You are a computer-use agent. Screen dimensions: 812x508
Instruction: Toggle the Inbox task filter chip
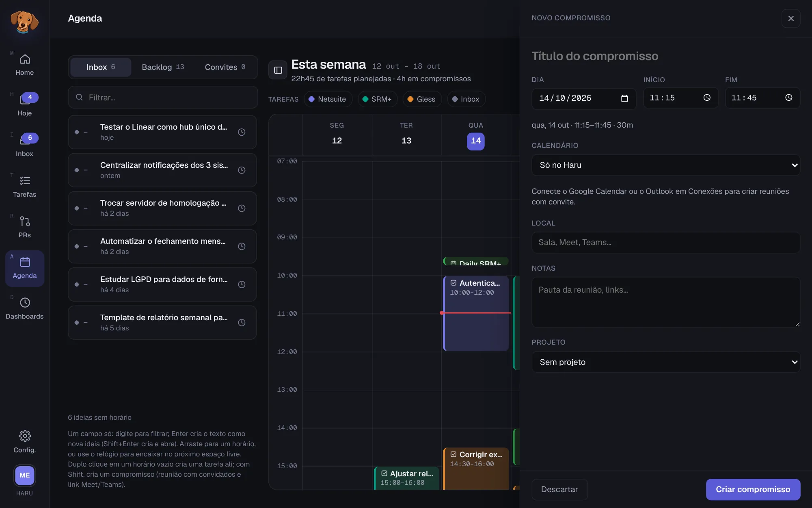pyautogui.click(x=466, y=99)
